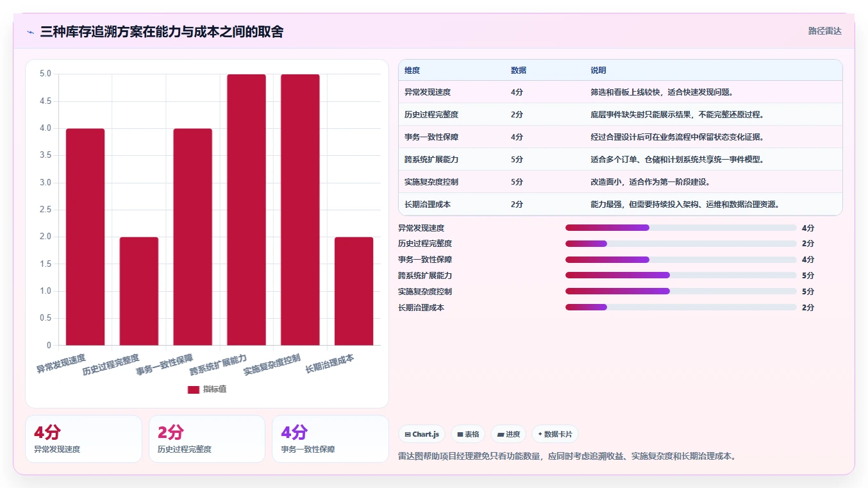Click the title 三种库存追溯方案在能力与成本之间的取舍
The image size is (868, 488).
tap(162, 31)
